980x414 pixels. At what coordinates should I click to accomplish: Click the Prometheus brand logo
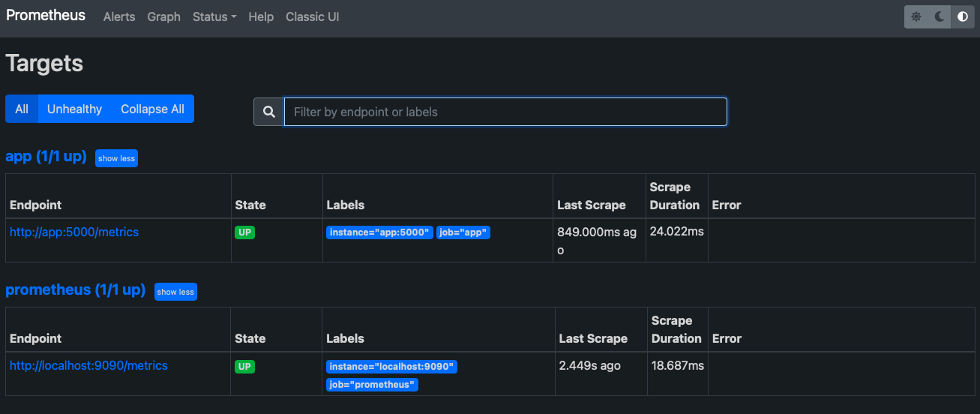46,16
